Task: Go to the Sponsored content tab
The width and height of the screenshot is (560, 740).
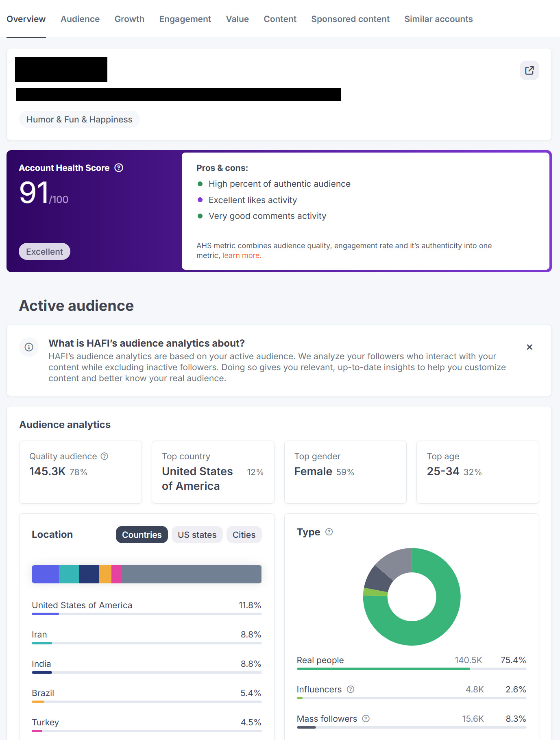Action: click(x=350, y=19)
